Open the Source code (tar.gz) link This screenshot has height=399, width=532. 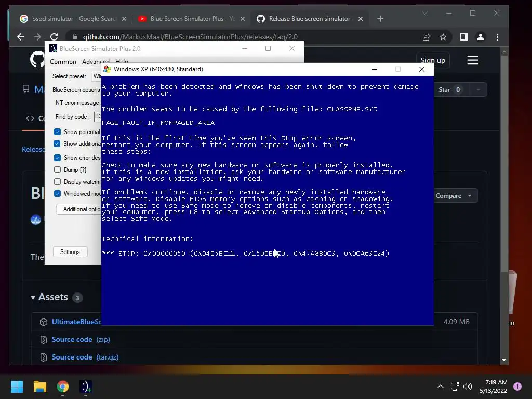tap(85, 357)
